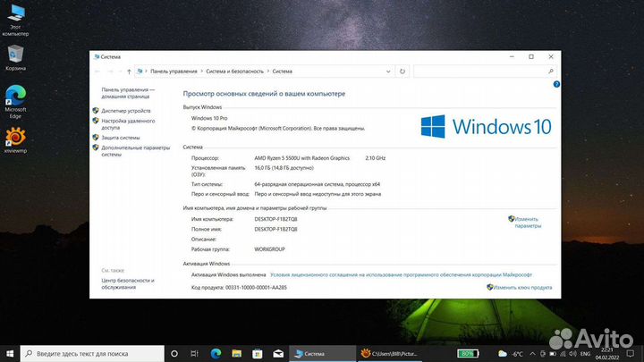644x362 pixels.
Task: Go up one level with up arrow
Action: pyautogui.click(x=129, y=72)
